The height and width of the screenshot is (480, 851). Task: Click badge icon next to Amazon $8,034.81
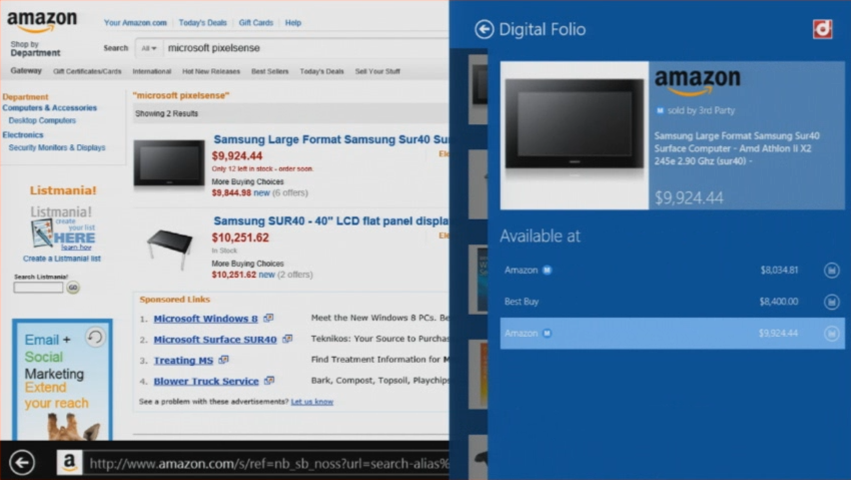click(547, 270)
